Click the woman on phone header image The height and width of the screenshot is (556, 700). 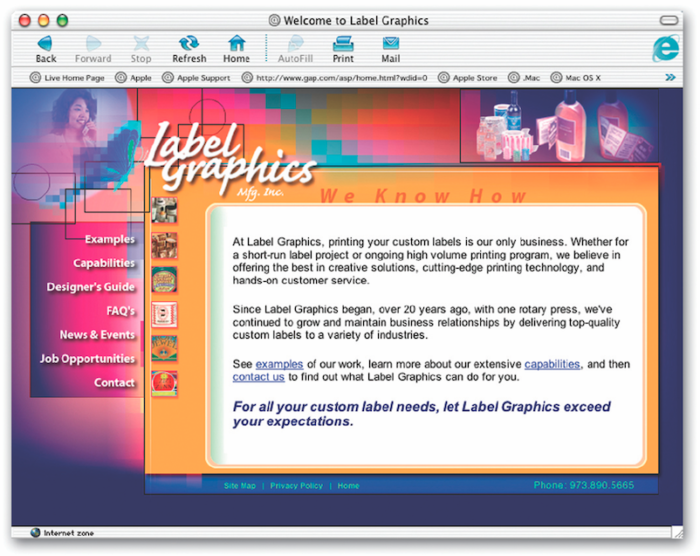coord(74,117)
